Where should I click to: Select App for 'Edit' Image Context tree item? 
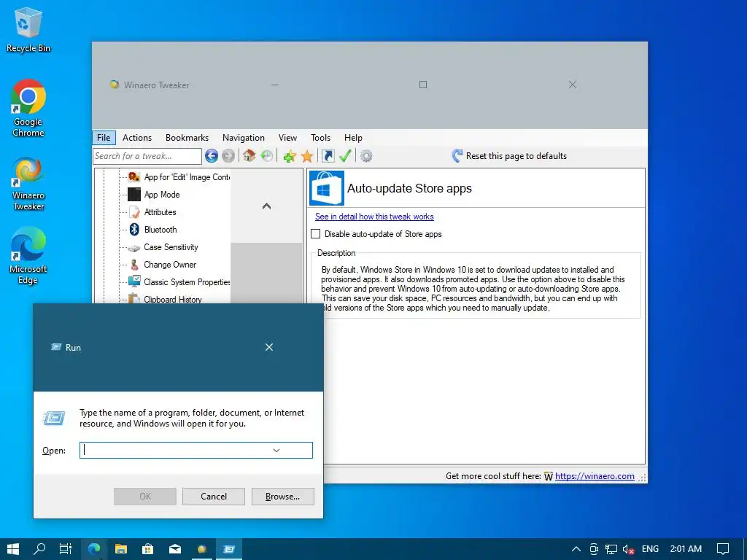click(x=179, y=177)
